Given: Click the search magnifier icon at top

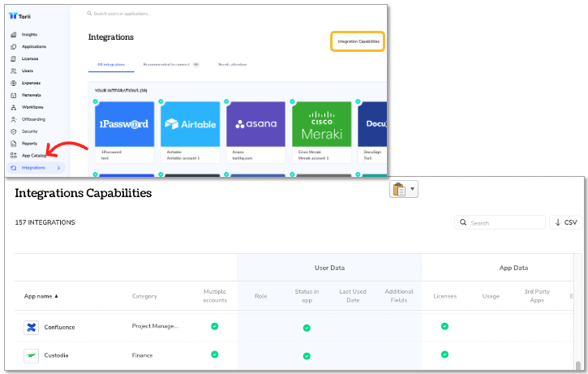Looking at the screenshot, I should coord(89,13).
